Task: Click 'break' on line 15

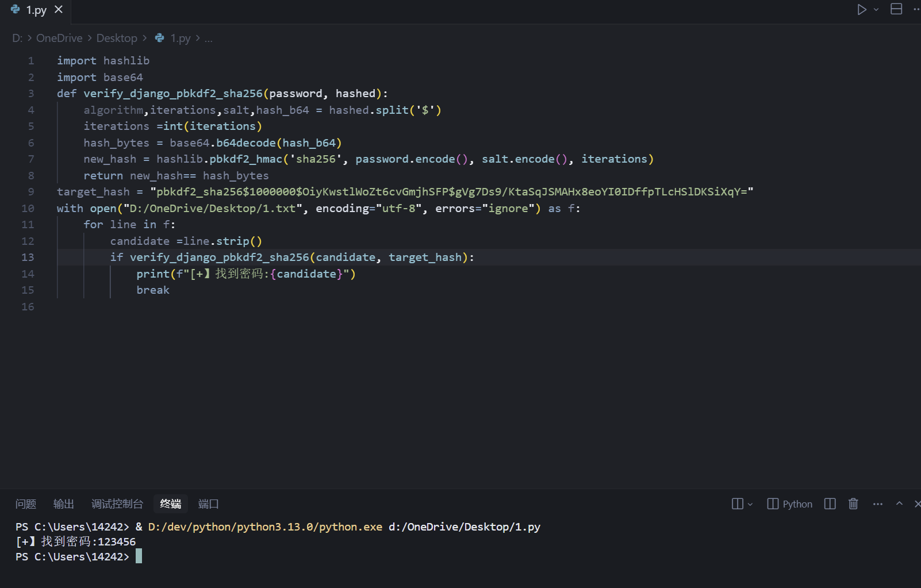Action: click(153, 290)
